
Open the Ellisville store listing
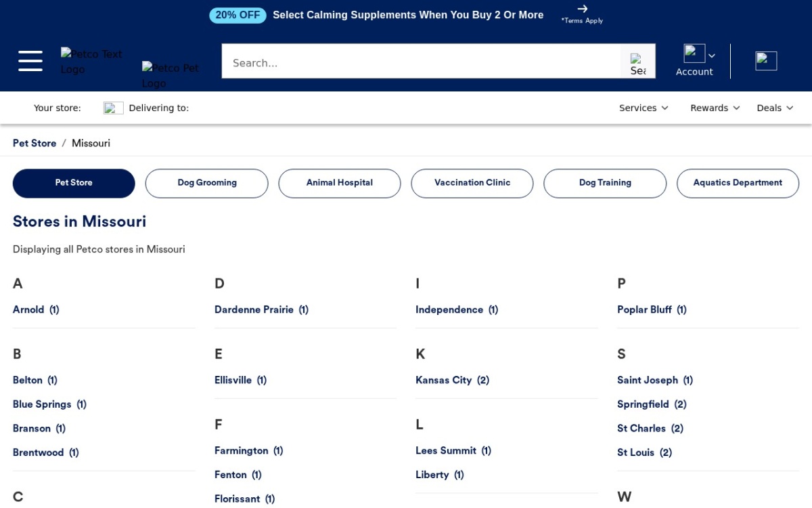[x=240, y=380]
